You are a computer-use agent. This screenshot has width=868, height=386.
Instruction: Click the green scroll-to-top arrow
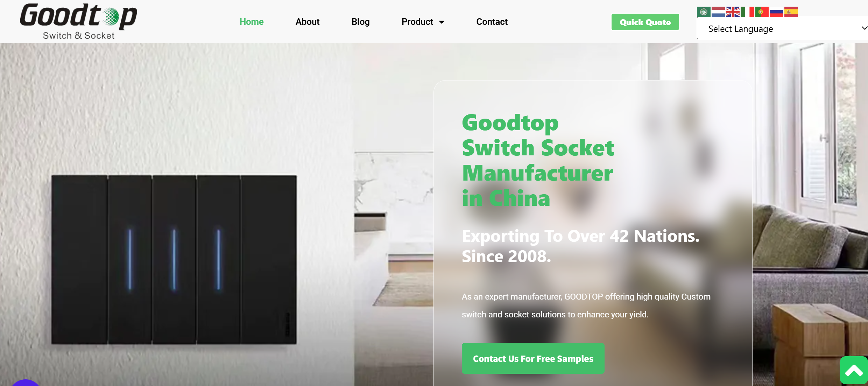(x=854, y=370)
